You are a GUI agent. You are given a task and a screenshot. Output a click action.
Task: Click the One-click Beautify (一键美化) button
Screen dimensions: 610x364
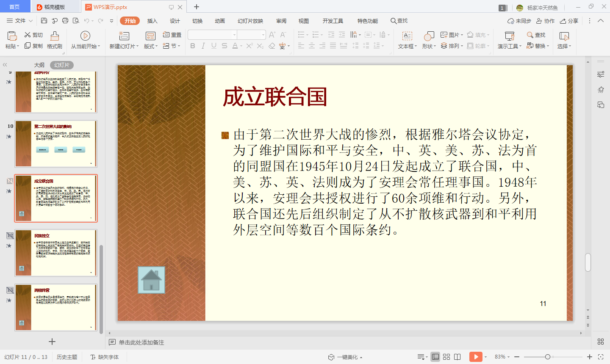coord(345,357)
